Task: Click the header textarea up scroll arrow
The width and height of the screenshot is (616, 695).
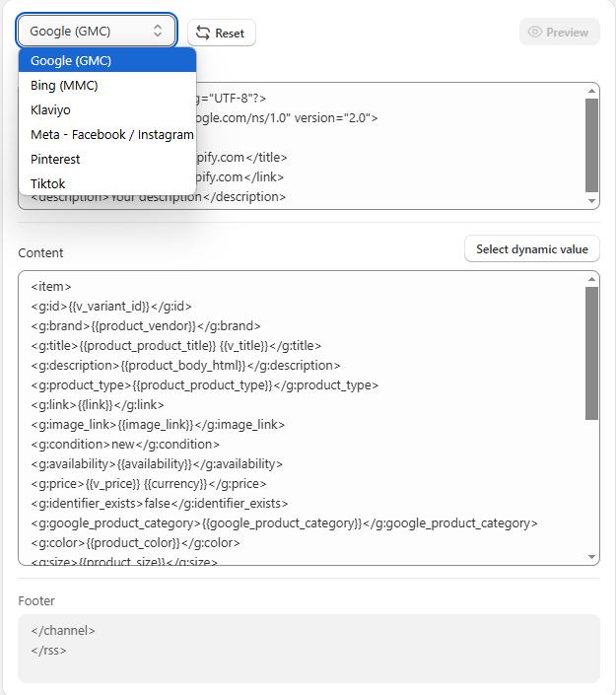Action: 591,91
